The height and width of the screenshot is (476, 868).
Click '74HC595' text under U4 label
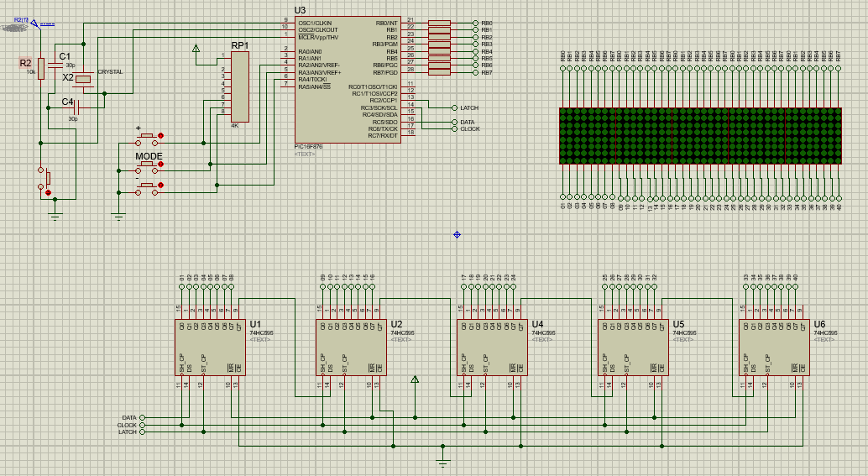click(544, 332)
